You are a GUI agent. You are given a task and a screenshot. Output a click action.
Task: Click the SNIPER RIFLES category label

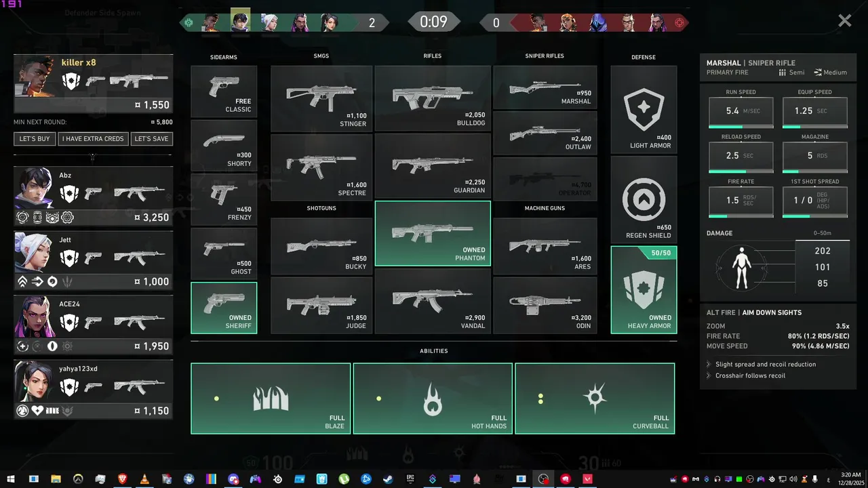coord(545,56)
